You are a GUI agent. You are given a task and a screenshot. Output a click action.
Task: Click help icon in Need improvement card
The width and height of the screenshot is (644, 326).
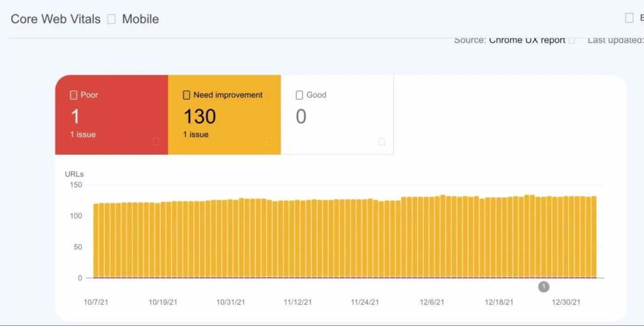(269, 142)
